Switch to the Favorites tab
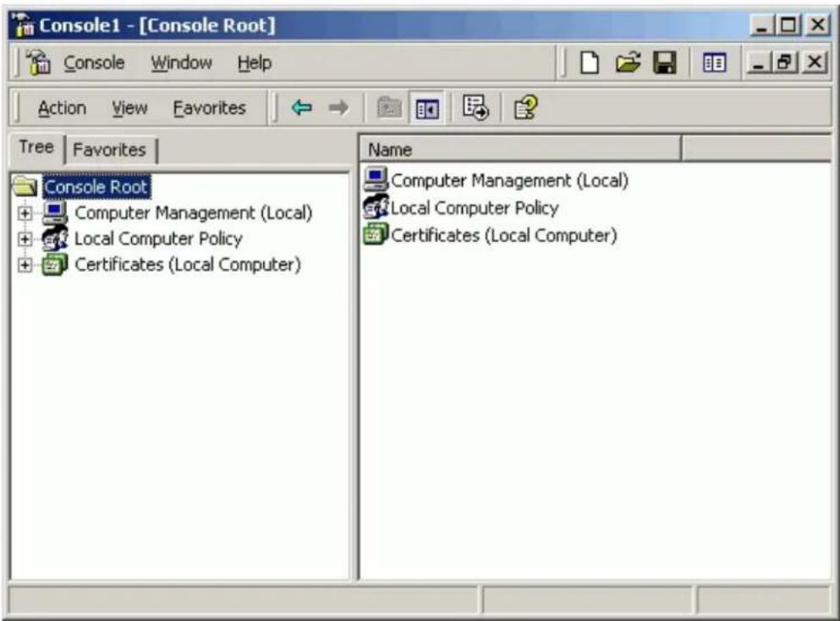Image resolution: width=840 pixels, height=621 pixels. coord(110,150)
